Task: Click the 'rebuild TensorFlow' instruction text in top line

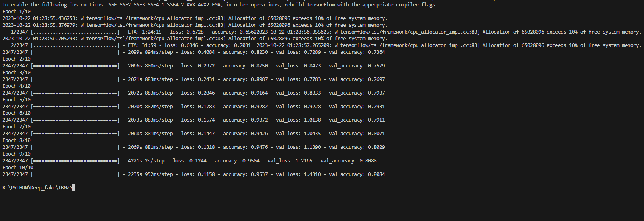Action: 309,5
